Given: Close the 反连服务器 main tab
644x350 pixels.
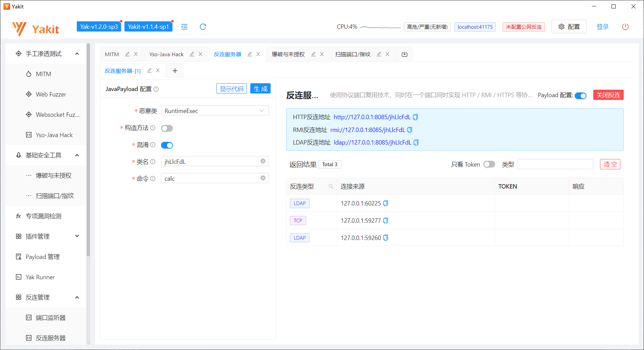Looking at the screenshot, I should pos(258,54).
